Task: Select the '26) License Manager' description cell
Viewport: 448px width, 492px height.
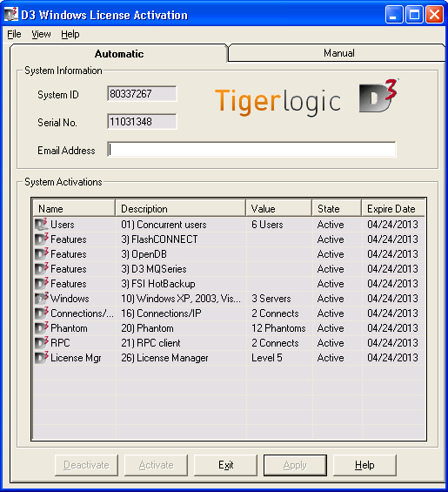Action: click(x=181, y=357)
